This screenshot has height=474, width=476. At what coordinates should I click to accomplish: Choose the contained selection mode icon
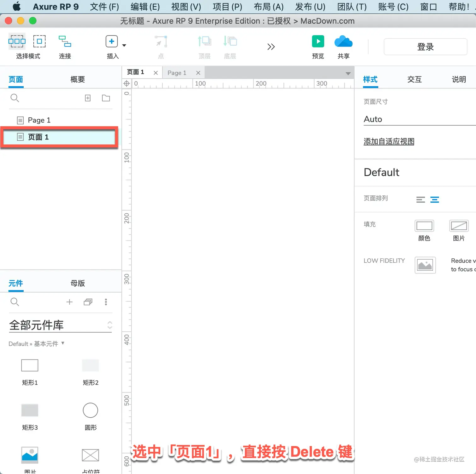coord(39,41)
